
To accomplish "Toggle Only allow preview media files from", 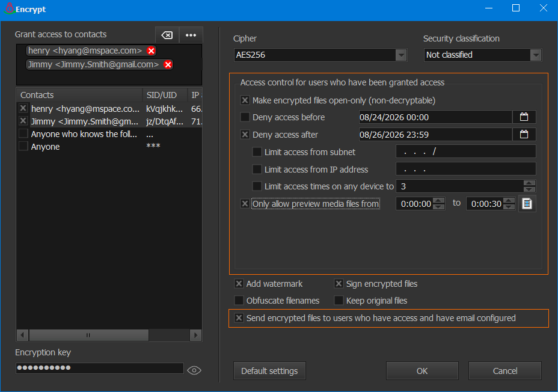I will point(245,203).
